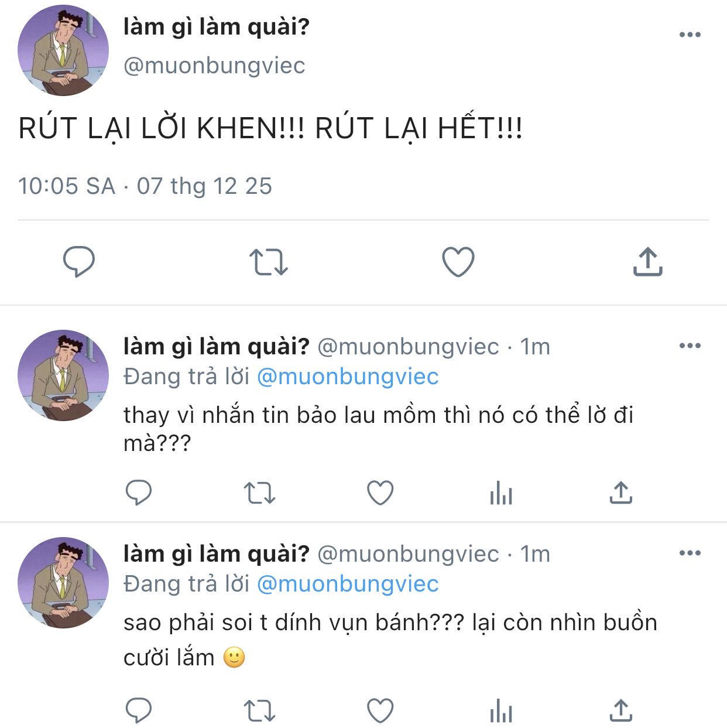This screenshot has height=728, width=727.
Task: Retweet the 'vụn bánh' reply
Action: pos(259,711)
